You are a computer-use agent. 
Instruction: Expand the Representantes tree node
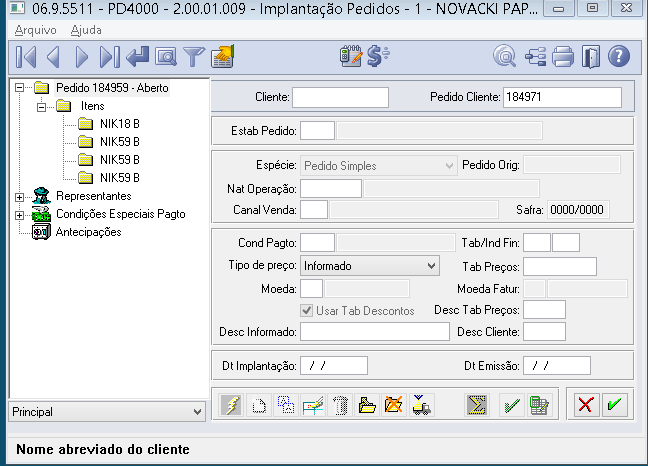pos(19,197)
